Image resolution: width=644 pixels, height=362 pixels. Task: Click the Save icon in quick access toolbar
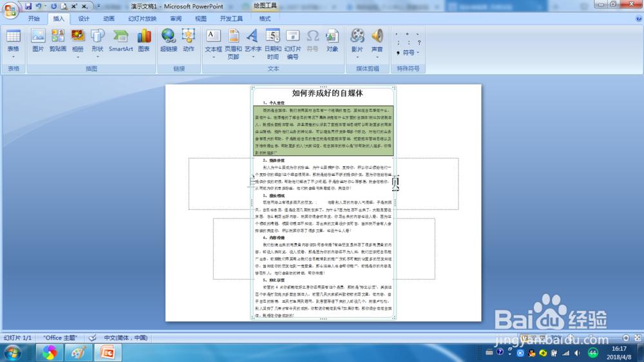[28, 6]
